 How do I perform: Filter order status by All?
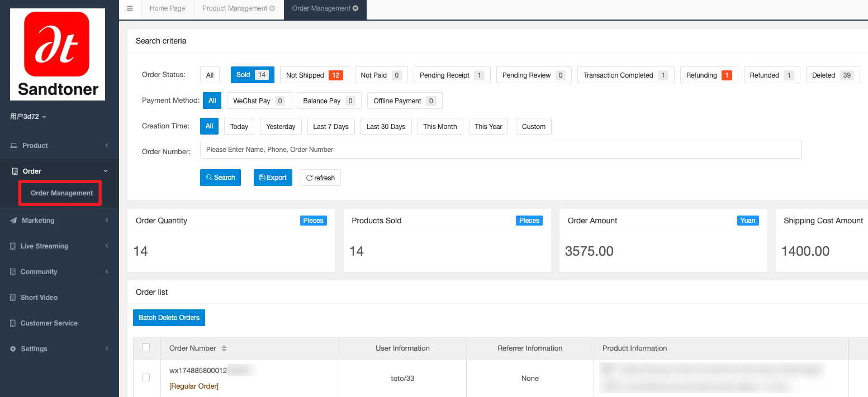210,75
